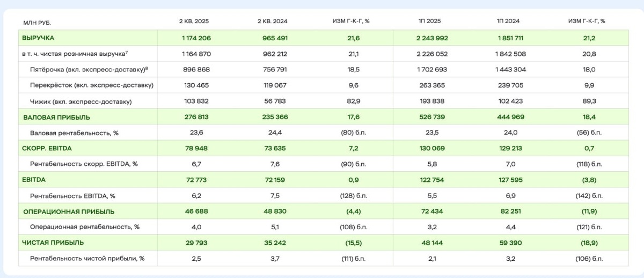Click net profit value '29 793'
The height and width of the screenshot is (278, 644).
tap(196, 243)
